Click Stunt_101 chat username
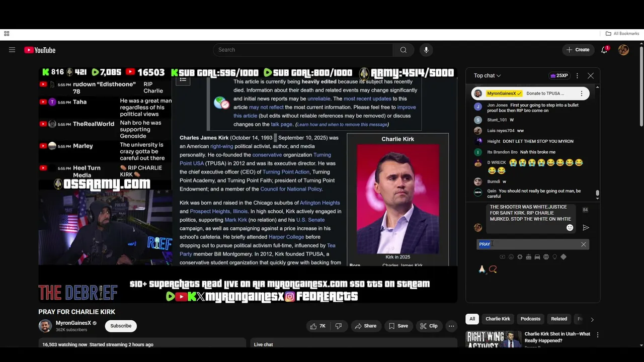The height and width of the screenshot is (362, 644). [x=497, y=120]
